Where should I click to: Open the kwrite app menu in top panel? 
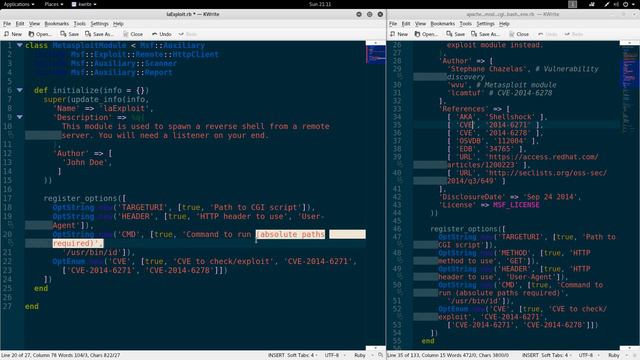point(84,4)
